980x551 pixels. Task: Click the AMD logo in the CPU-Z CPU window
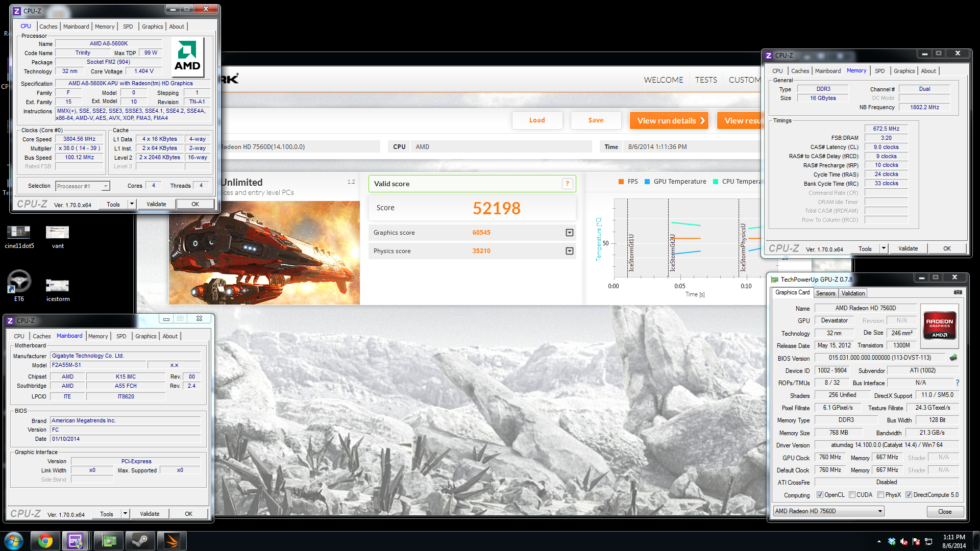187,58
